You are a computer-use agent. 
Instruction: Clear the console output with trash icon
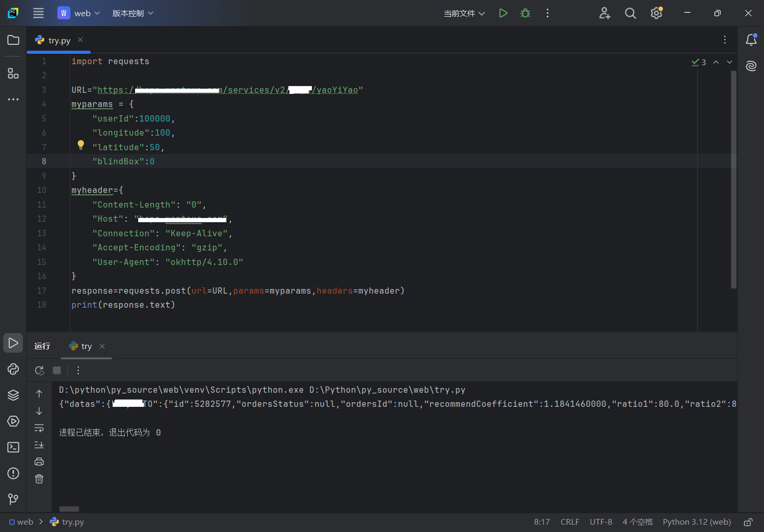coord(39,479)
